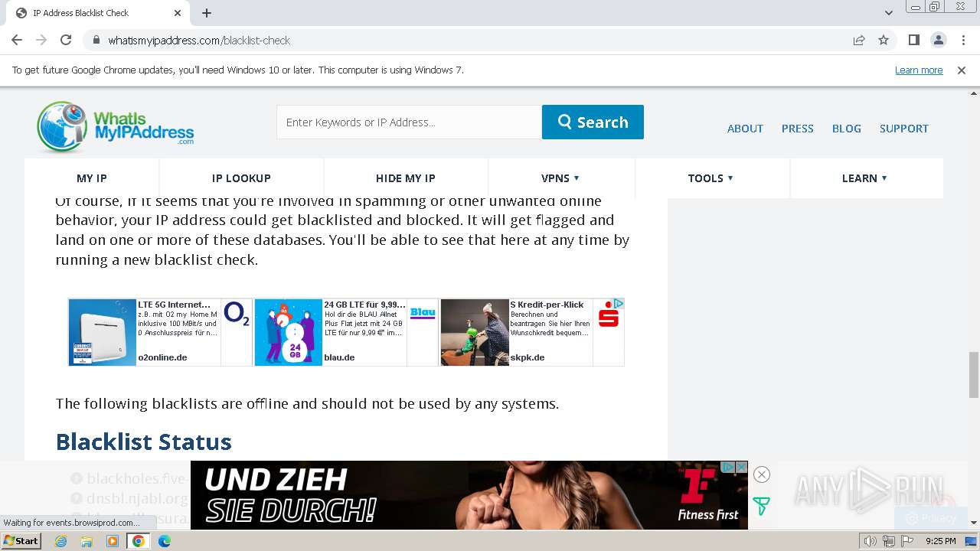This screenshot has height=551, width=980.
Task: Click the address bar URL text
Action: pyautogui.click(x=199, y=41)
